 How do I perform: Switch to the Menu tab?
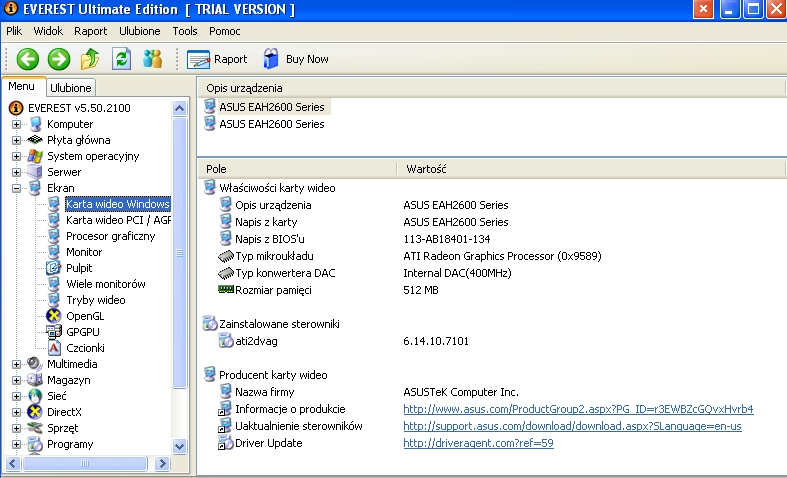22,86
